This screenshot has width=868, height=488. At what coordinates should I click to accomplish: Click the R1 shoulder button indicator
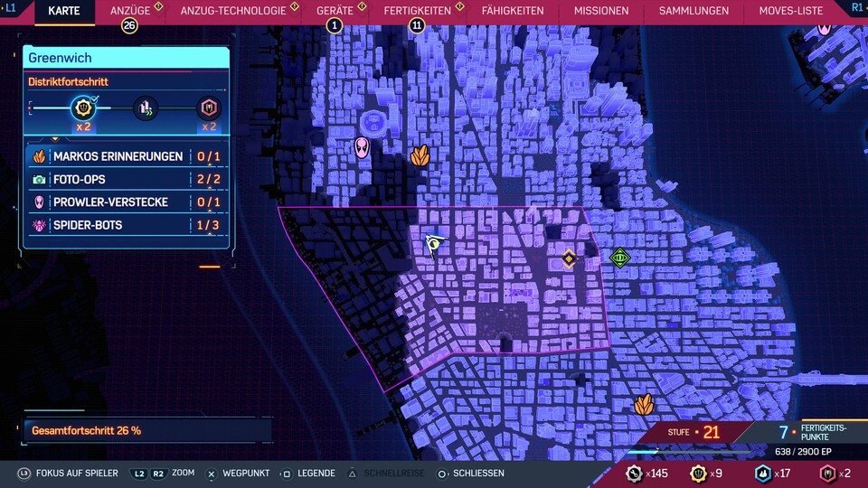pyautogui.click(x=857, y=8)
